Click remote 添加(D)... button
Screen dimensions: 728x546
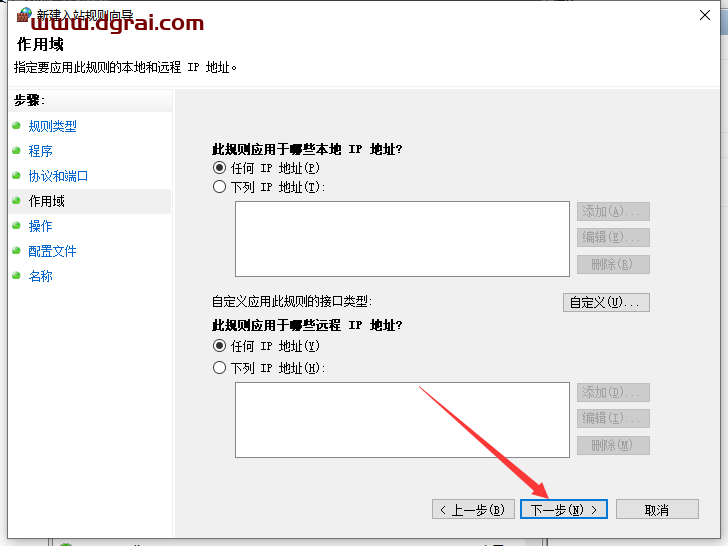(x=613, y=392)
